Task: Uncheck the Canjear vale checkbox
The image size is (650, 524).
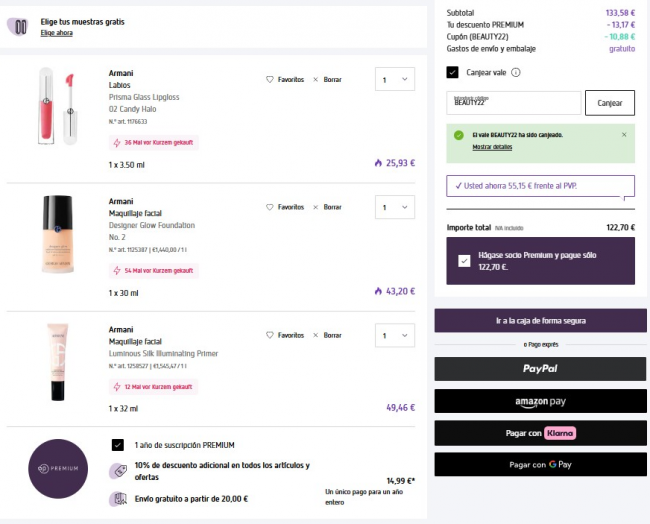Action: click(453, 72)
